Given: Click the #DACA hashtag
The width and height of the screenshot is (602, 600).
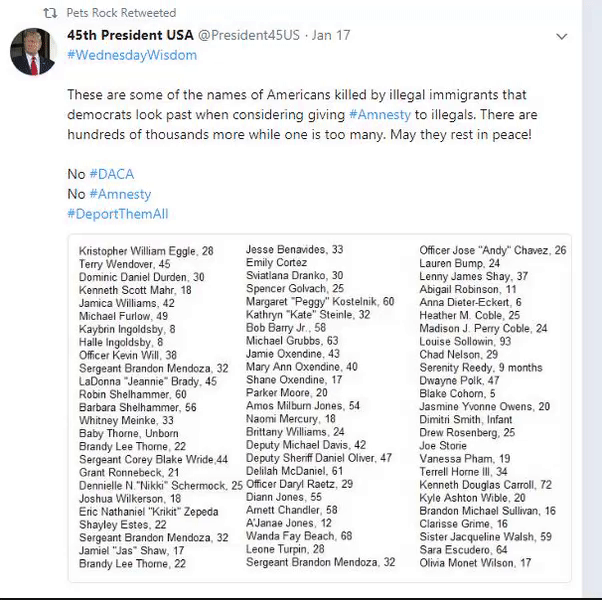Looking at the screenshot, I should click(112, 174).
